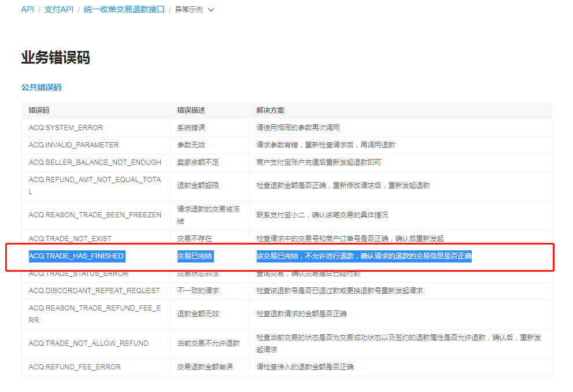
Task: Select the ACQ.REASON_TRADE_REFUND_FEE_ERR cell
Action: [95, 314]
